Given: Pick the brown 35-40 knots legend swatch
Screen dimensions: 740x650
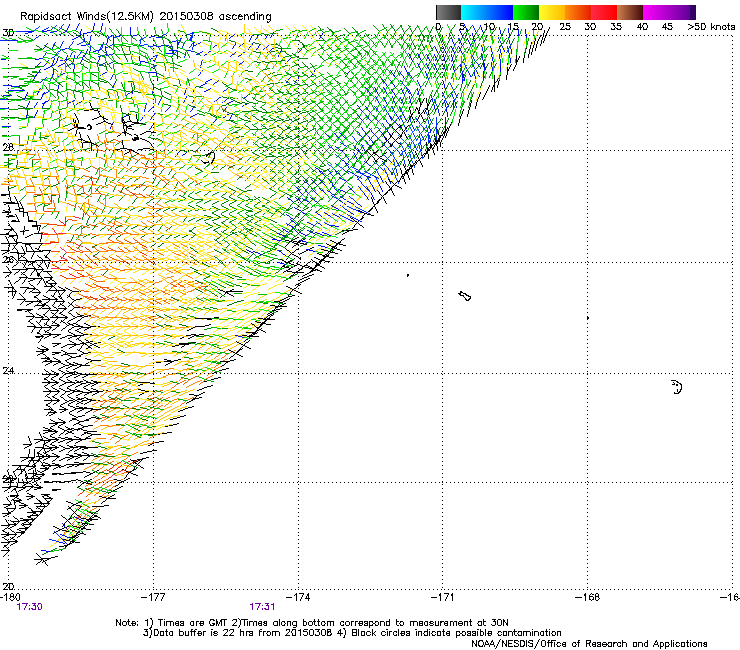Looking at the screenshot, I should click(630, 12).
